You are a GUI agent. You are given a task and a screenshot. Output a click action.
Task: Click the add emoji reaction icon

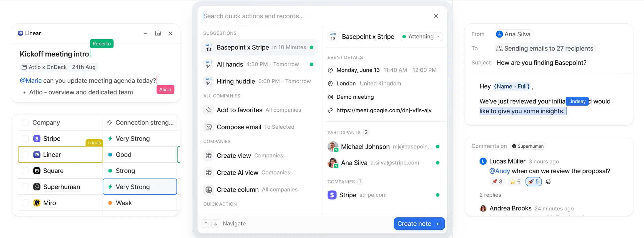(x=548, y=182)
